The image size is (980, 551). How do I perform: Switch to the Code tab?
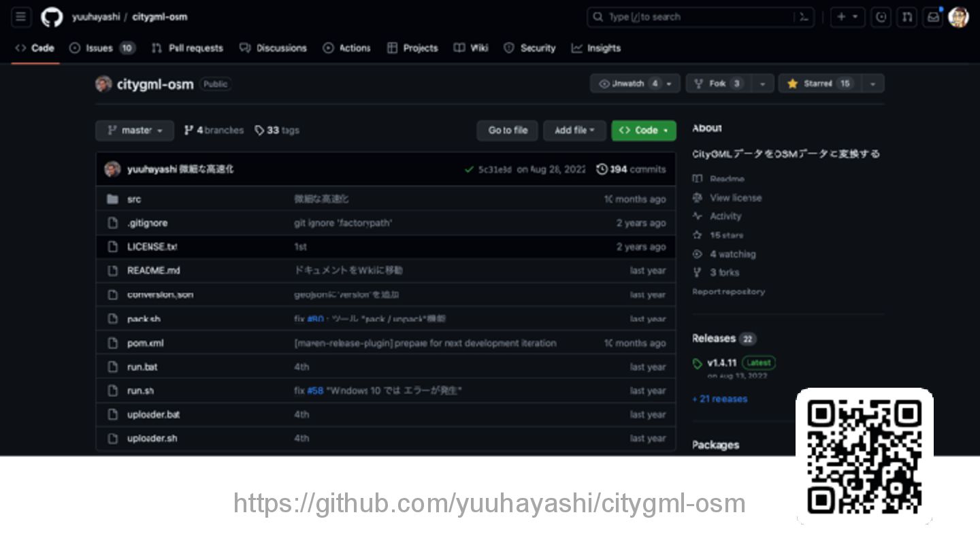click(x=35, y=48)
